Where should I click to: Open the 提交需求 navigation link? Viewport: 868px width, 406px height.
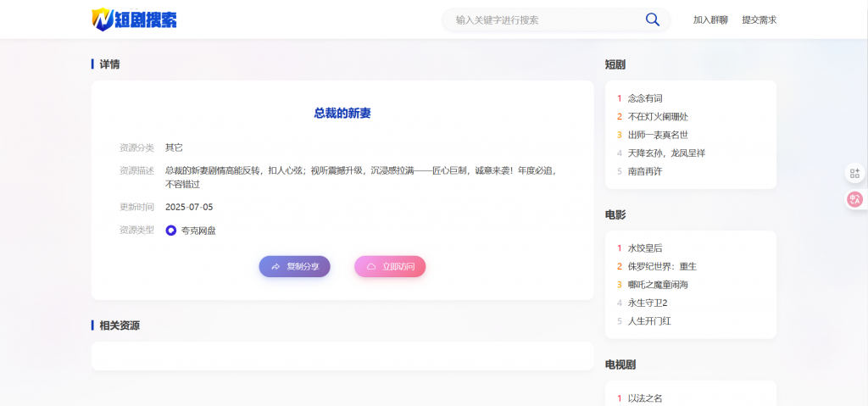pyautogui.click(x=759, y=19)
